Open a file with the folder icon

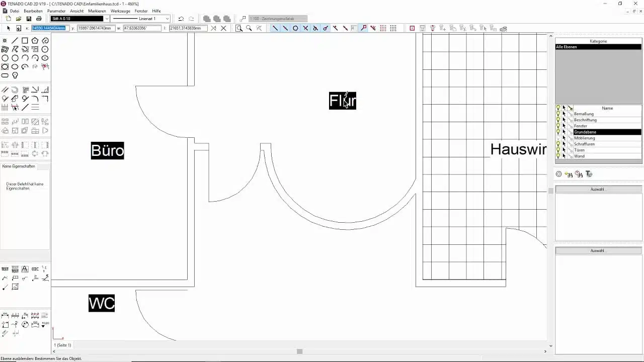pyautogui.click(x=18, y=19)
